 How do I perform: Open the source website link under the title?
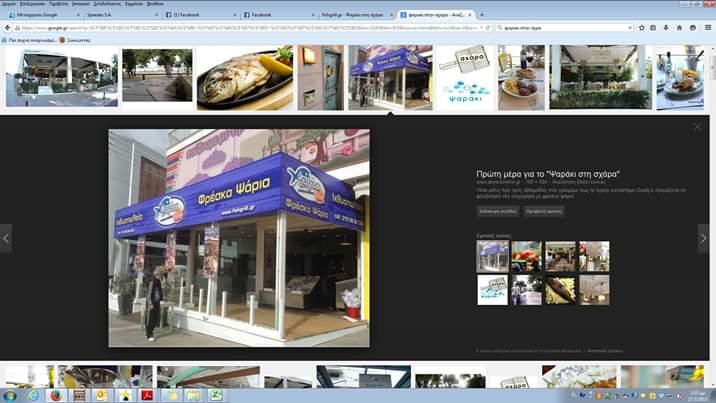[500, 182]
